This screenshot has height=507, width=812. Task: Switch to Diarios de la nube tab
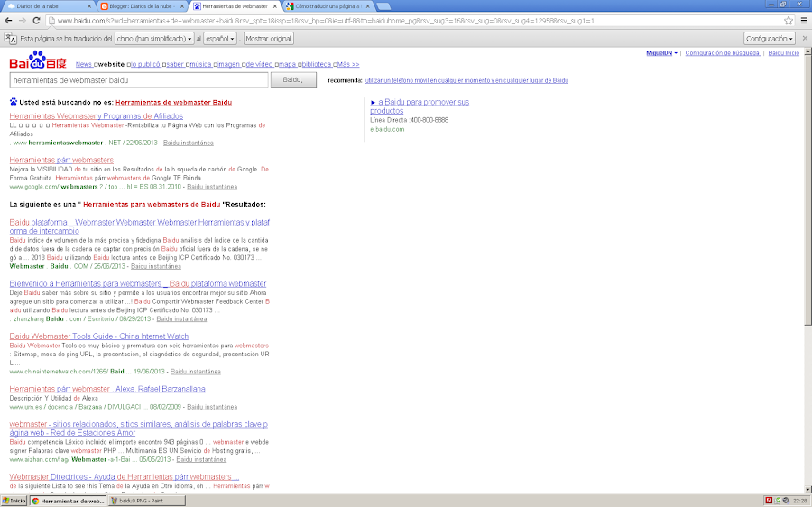48,6
